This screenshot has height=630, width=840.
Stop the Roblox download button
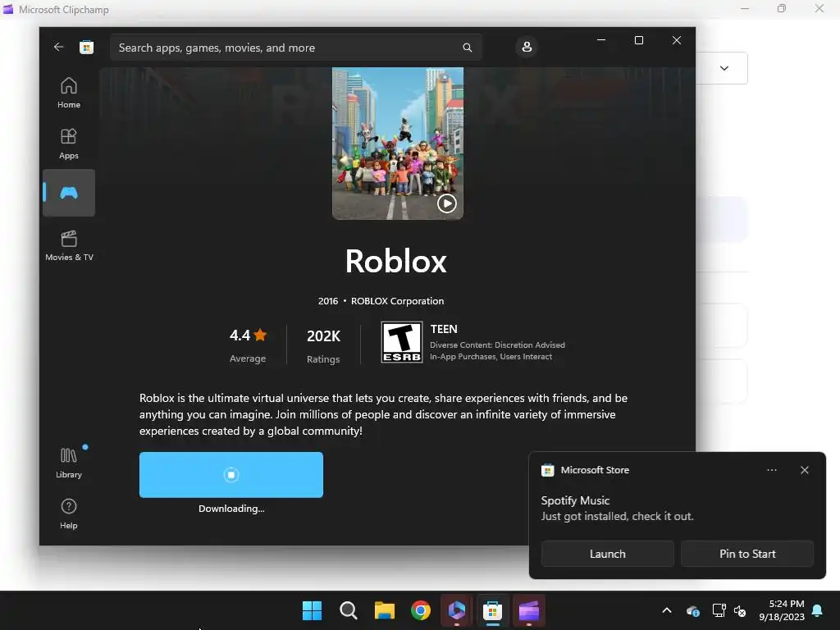(x=231, y=475)
